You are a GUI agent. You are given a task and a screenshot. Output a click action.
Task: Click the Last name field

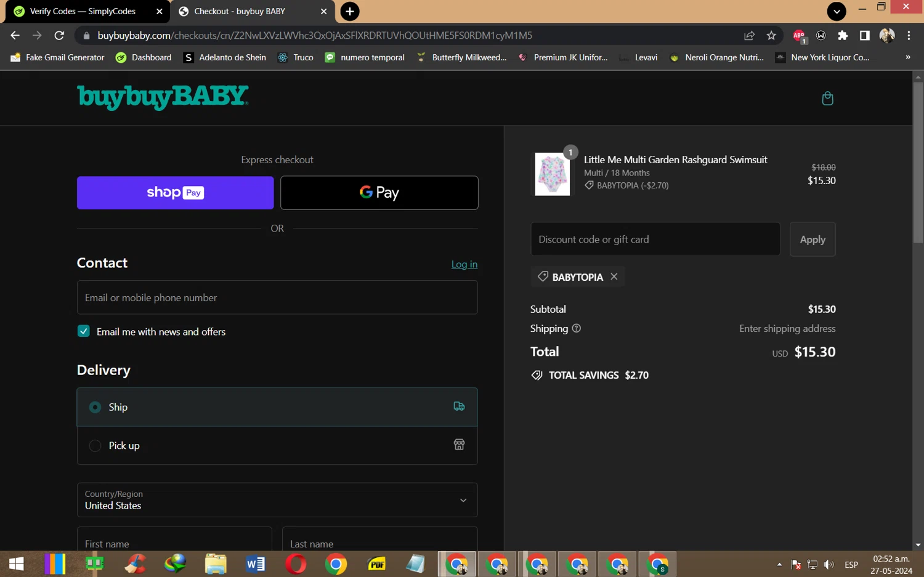(x=379, y=540)
